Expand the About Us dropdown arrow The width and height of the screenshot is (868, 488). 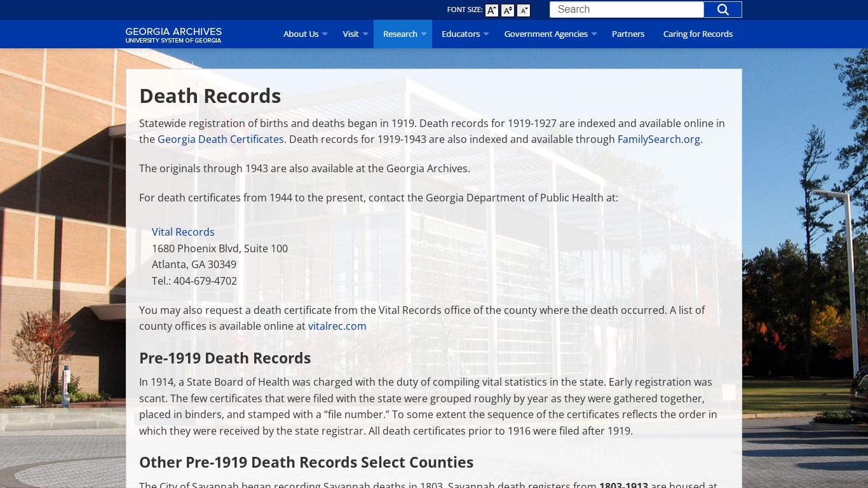tap(325, 34)
